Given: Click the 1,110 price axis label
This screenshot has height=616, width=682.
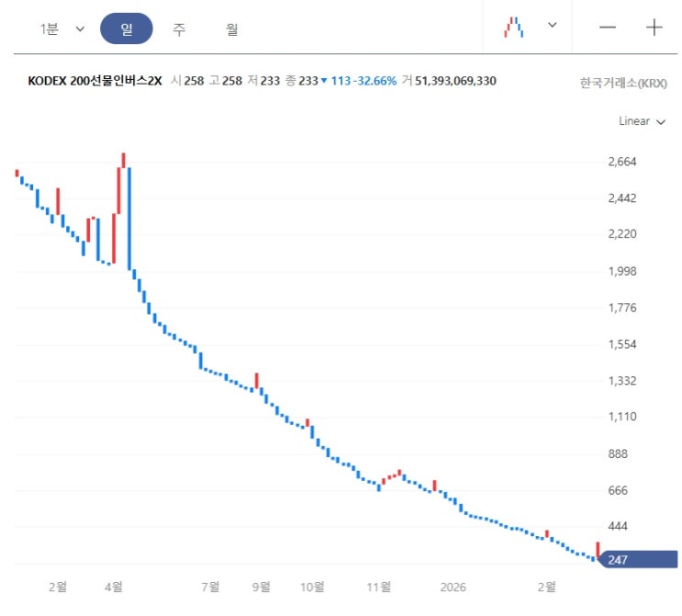Looking at the screenshot, I should 622,417.
